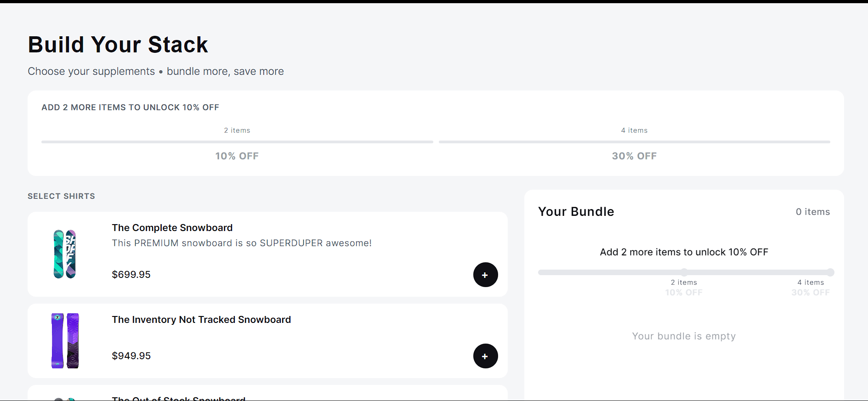Click the PREMIUM snowboard description text

(x=242, y=243)
